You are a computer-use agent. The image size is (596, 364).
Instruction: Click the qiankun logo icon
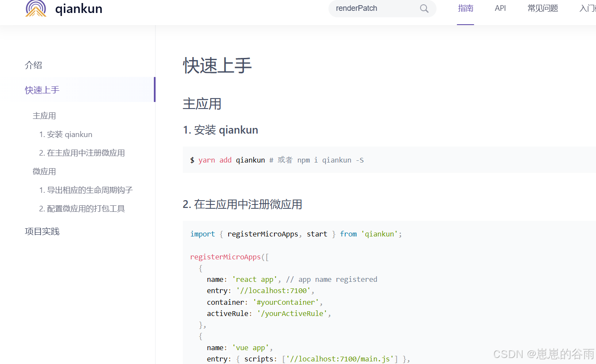[x=36, y=8]
